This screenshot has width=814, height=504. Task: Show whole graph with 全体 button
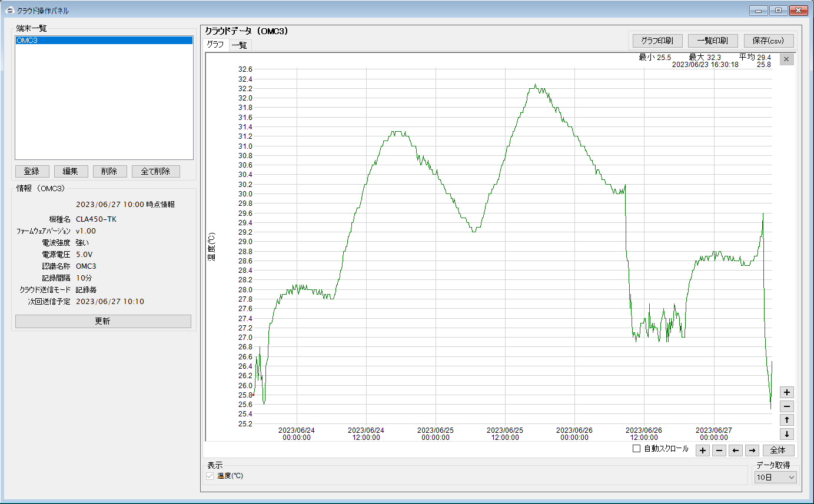pos(778,450)
